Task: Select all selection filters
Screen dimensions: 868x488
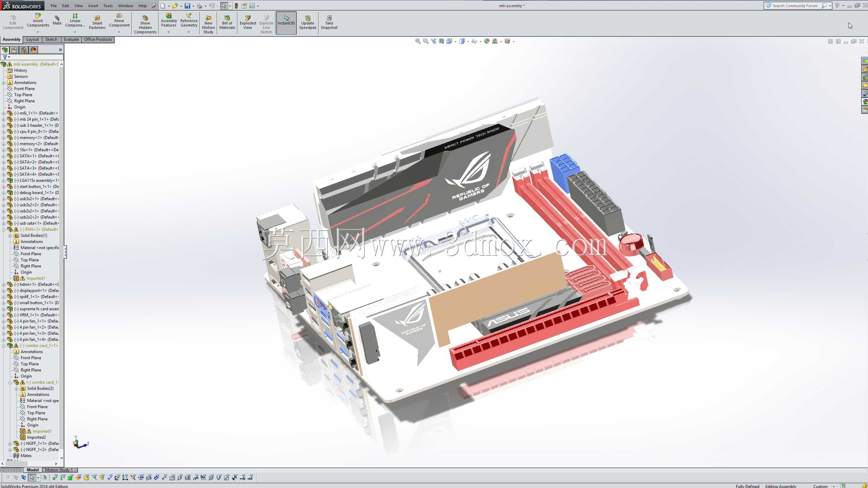Action: pyautogui.click(x=23, y=477)
